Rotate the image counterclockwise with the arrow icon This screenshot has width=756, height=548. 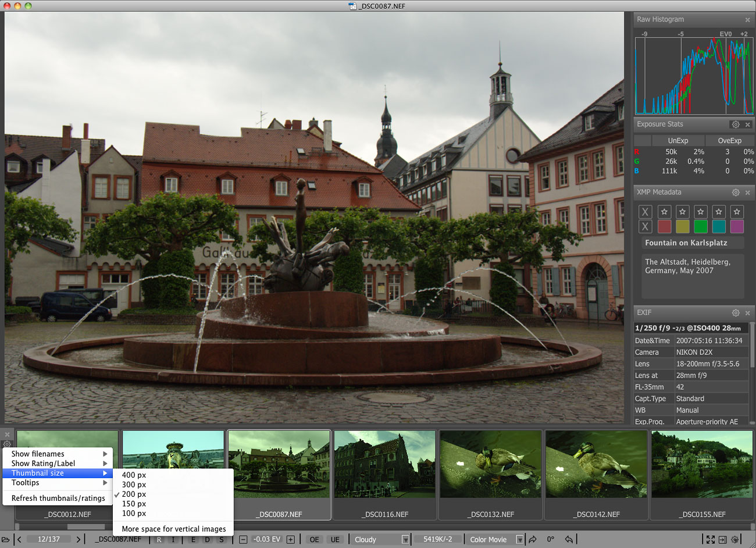(x=569, y=539)
